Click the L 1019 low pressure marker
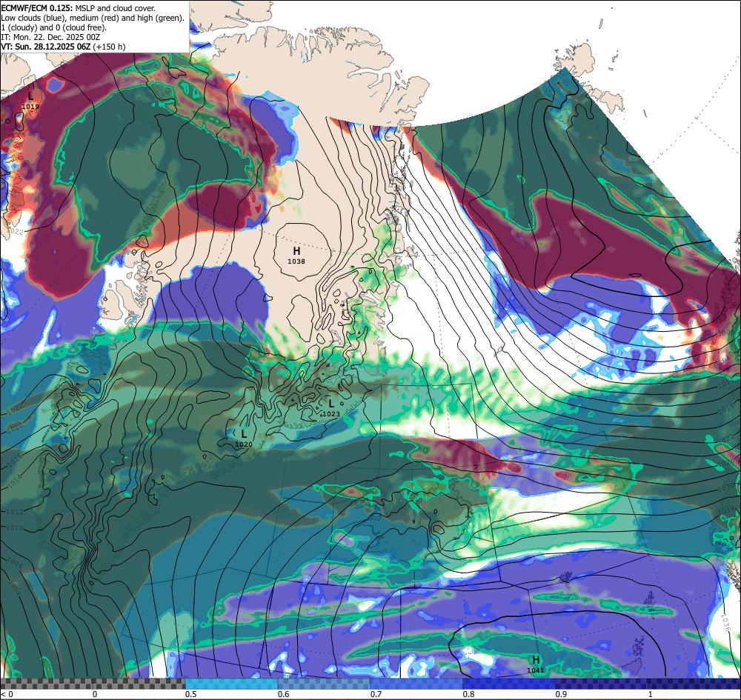741x700 pixels. tap(30, 101)
